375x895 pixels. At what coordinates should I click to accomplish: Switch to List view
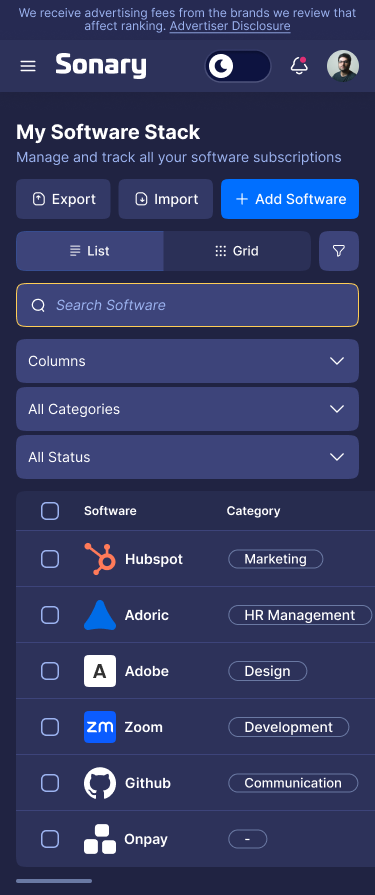[90, 251]
